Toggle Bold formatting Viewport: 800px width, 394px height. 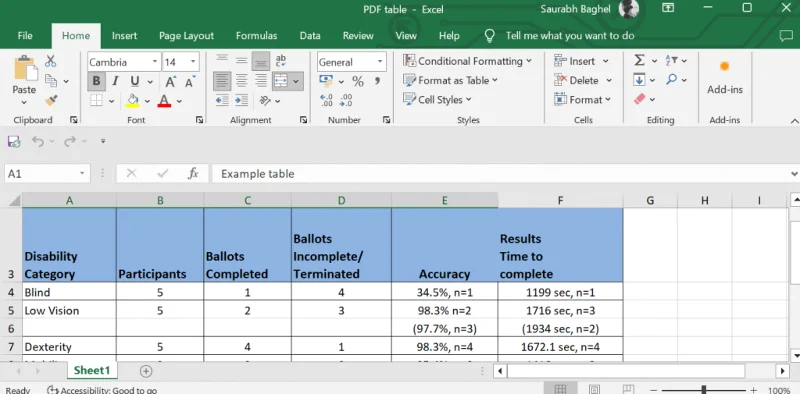(x=96, y=82)
